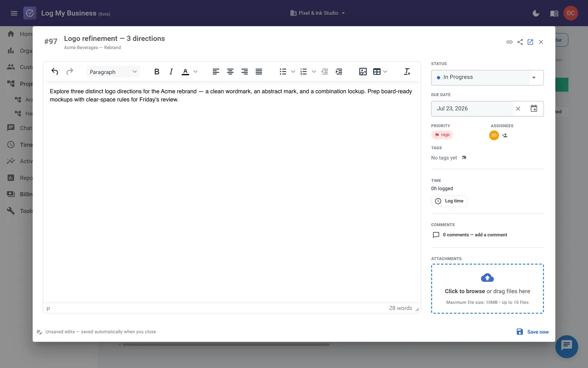Viewport: 588px width, 368px height.
Task: Open Reports in the sidebar
Action: click(20, 178)
